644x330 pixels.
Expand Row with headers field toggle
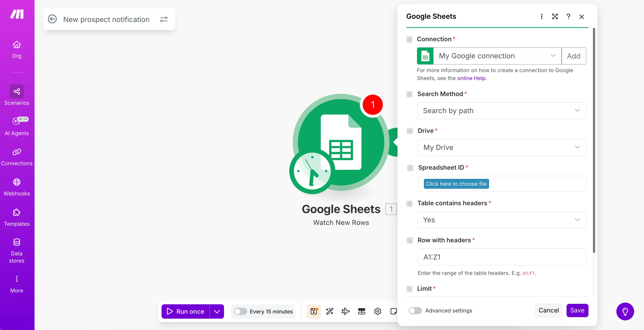click(x=410, y=240)
